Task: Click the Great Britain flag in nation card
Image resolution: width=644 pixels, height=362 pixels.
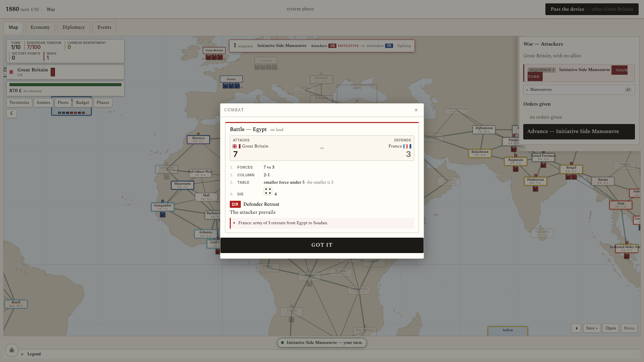Action: [11, 72]
